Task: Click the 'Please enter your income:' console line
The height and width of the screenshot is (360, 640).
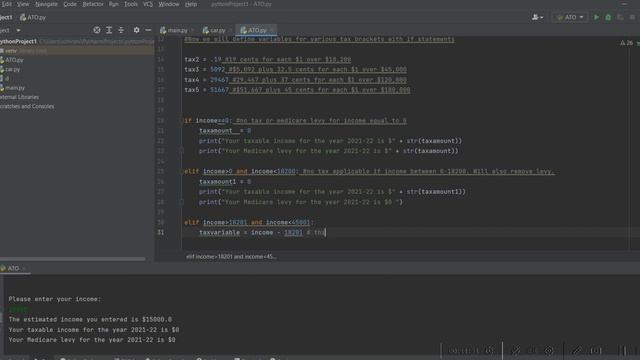Action: pyautogui.click(x=55, y=299)
